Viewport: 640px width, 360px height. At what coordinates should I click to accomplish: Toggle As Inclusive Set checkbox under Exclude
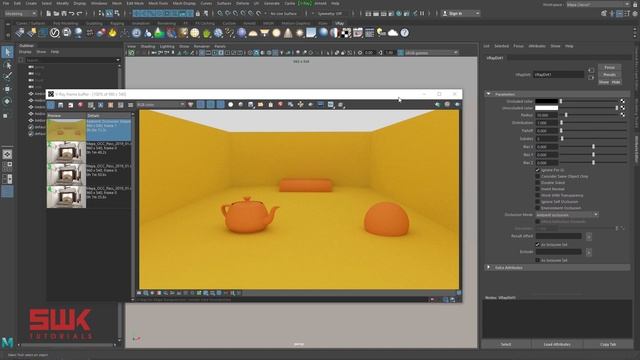coord(538,260)
